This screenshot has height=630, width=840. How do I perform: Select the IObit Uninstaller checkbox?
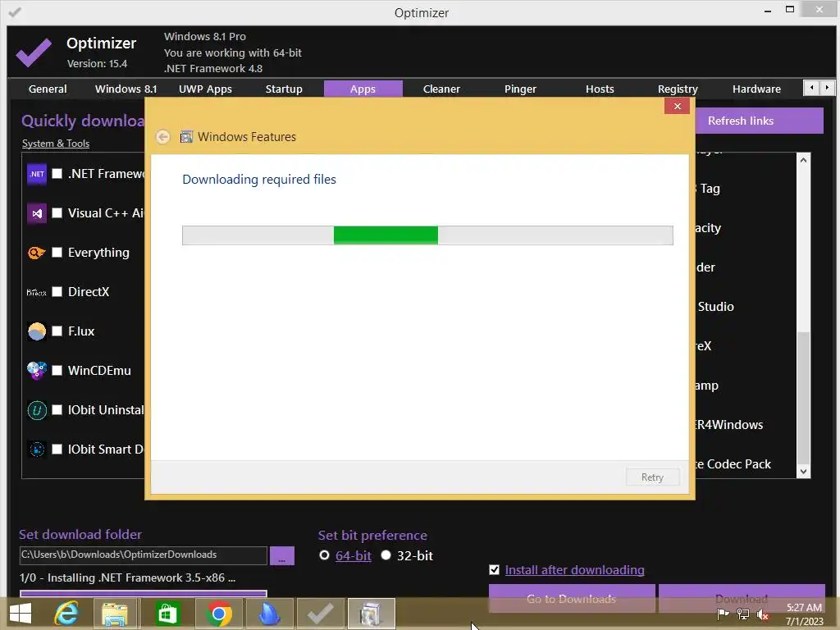(57, 410)
